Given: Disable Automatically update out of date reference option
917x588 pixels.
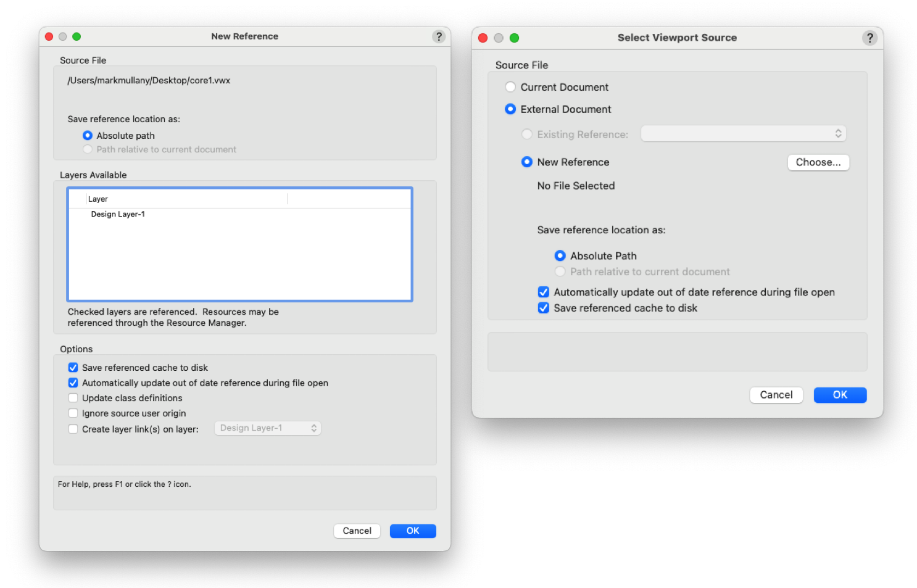Looking at the screenshot, I should pos(73,383).
